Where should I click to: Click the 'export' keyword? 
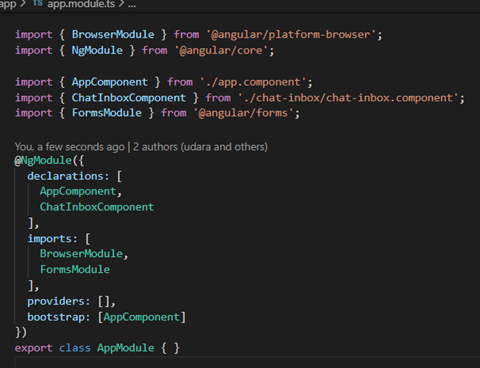click(x=34, y=348)
